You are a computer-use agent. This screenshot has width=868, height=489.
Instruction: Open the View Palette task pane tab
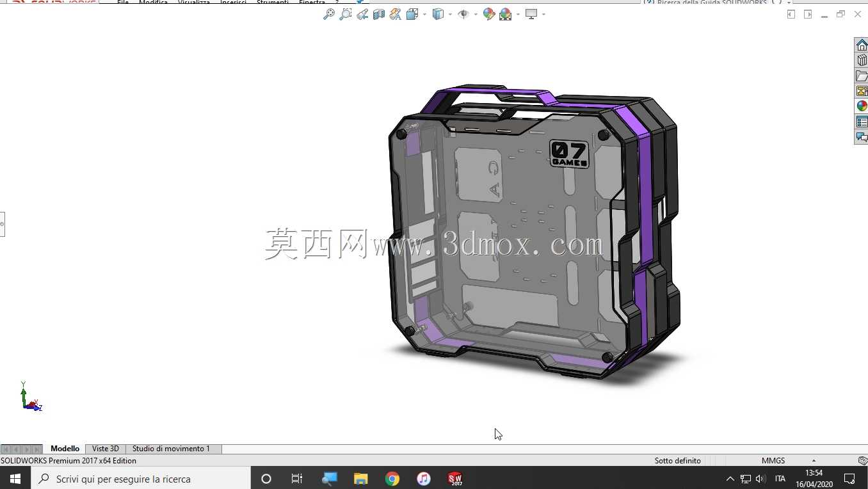tap(862, 91)
